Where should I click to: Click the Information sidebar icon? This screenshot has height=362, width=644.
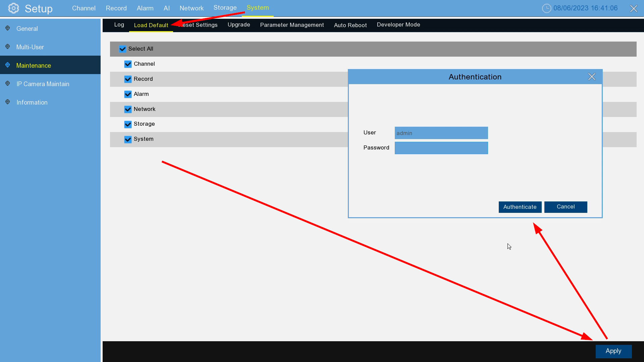(8, 102)
